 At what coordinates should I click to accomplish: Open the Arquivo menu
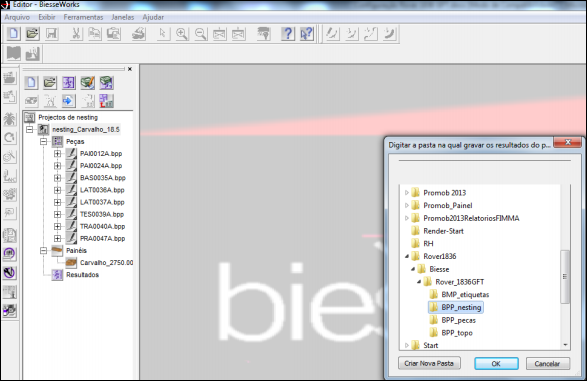click(x=17, y=17)
